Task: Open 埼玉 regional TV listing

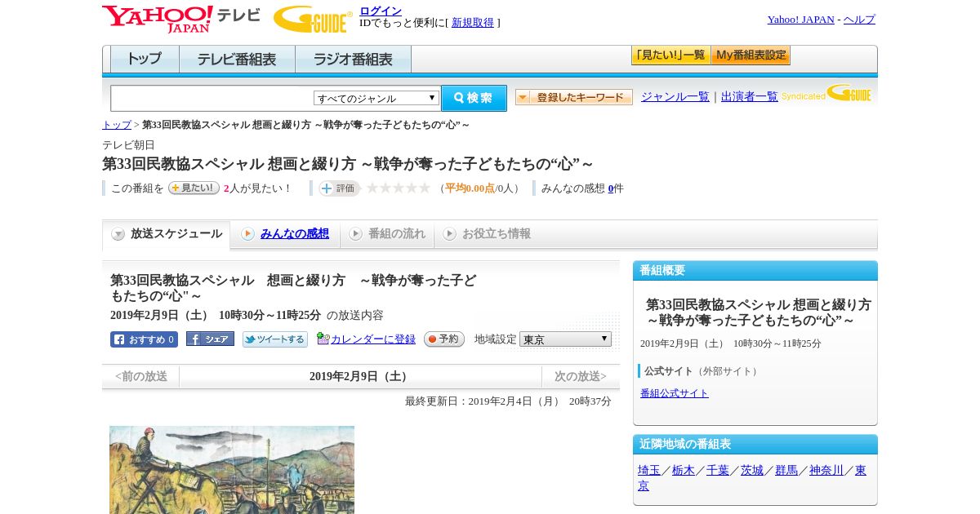Action: click(x=649, y=470)
